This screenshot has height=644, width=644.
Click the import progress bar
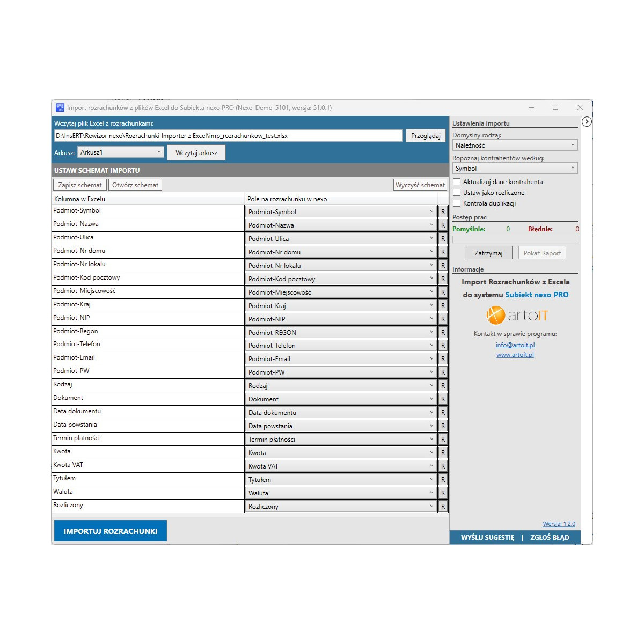tap(515, 239)
